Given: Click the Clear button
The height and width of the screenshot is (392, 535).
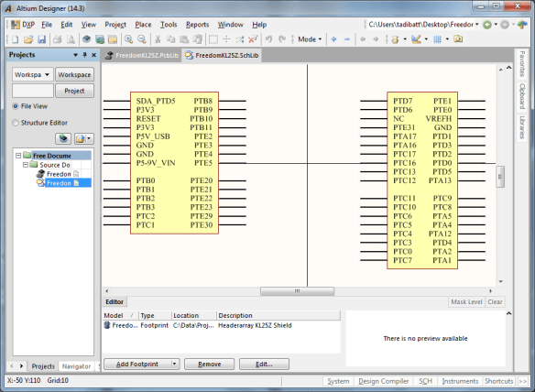Looking at the screenshot, I should coord(495,301).
